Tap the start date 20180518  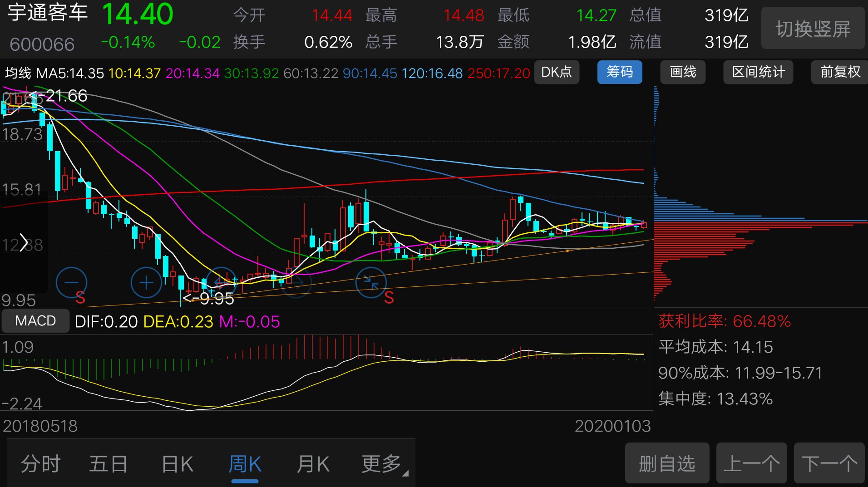pyautogui.click(x=40, y=426)
